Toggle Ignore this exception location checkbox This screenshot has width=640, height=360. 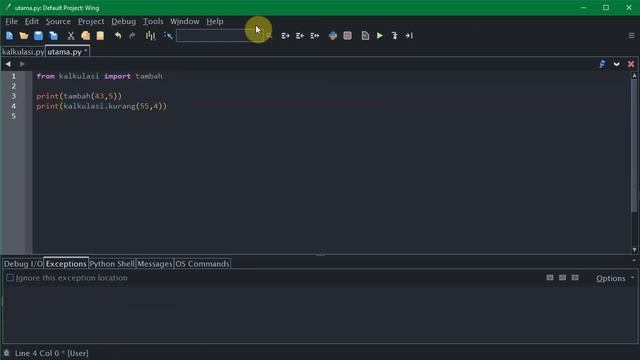tap(10, 278)
